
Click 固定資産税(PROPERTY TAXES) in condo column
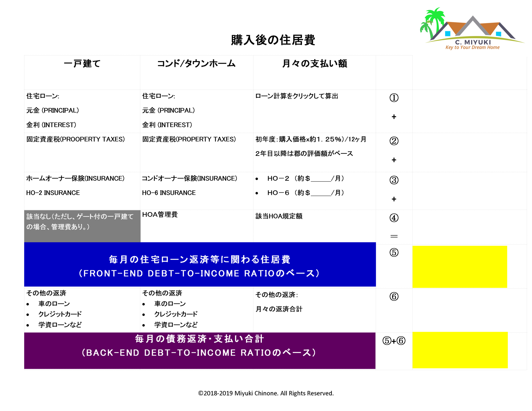tap(189, 139)
